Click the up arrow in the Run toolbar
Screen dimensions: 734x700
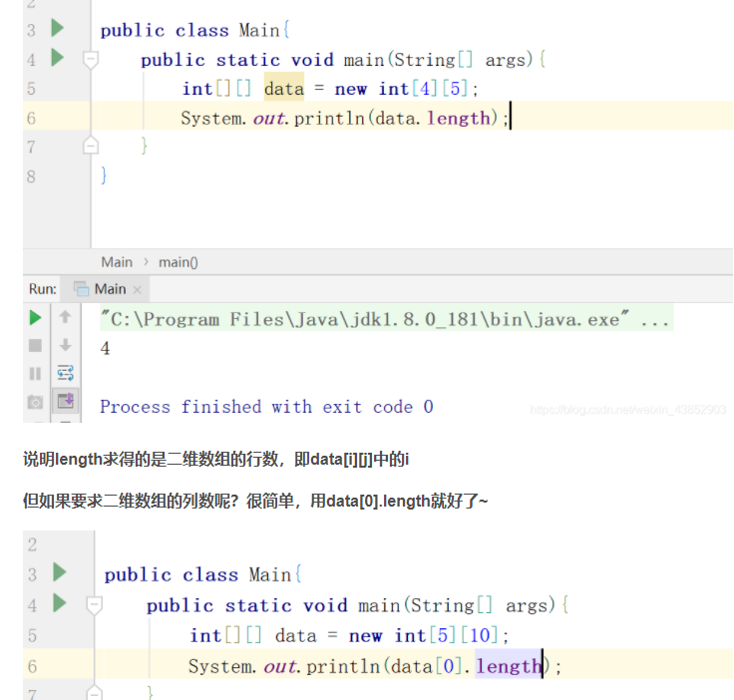pyautogui.click(x=65, y=317)
